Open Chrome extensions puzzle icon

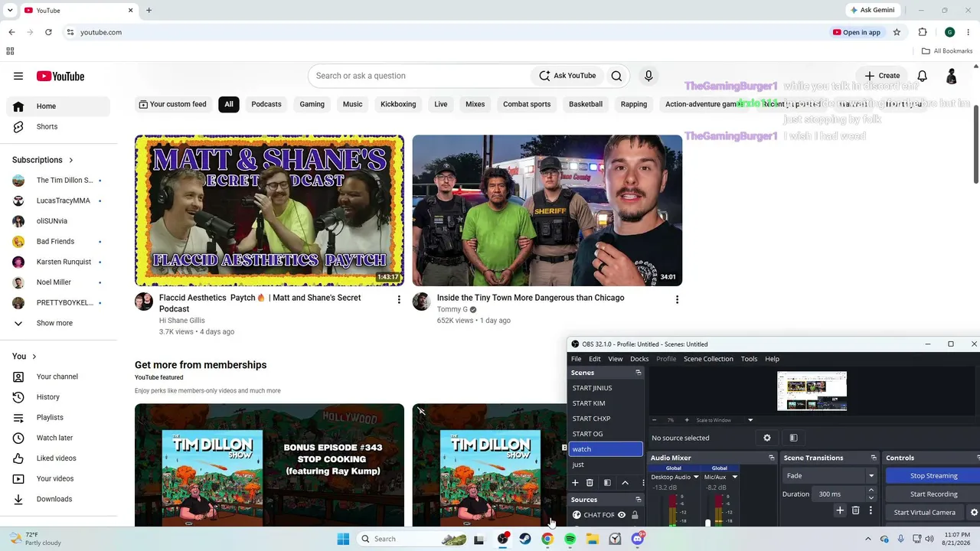[923, 32]
